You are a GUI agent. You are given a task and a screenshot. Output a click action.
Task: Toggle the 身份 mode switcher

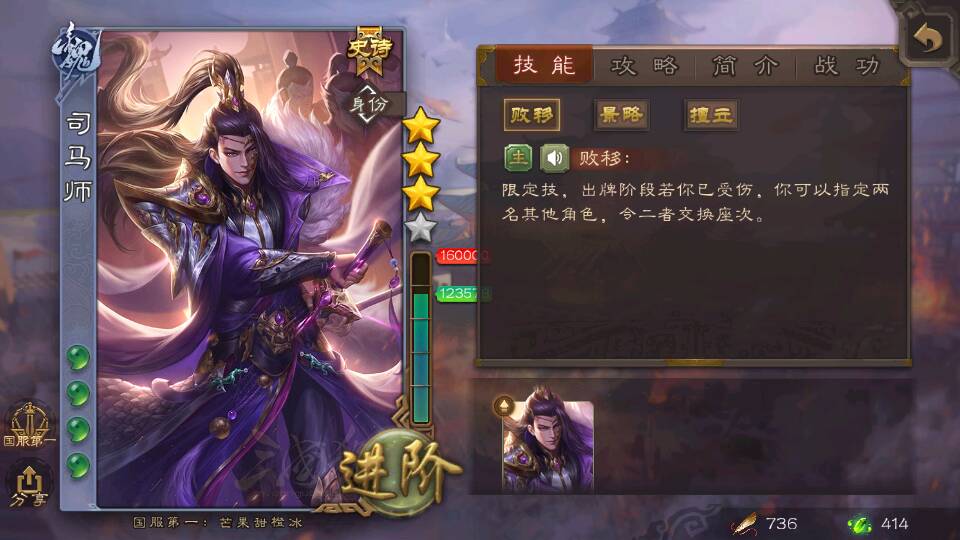pyautogui.click(x=369, y=104)
